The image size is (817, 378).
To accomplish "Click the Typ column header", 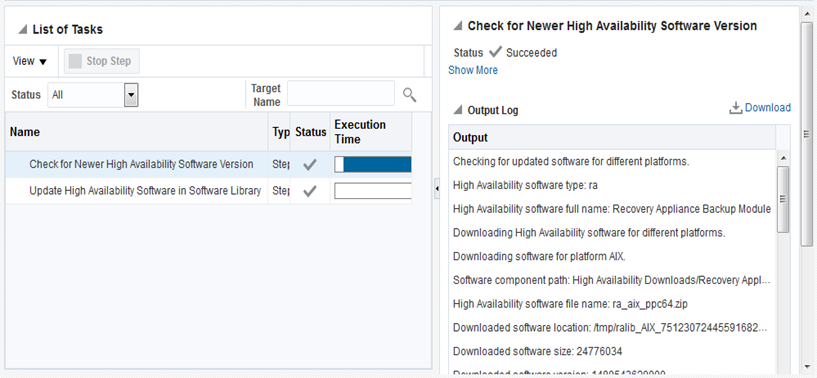I will point(280,132).
